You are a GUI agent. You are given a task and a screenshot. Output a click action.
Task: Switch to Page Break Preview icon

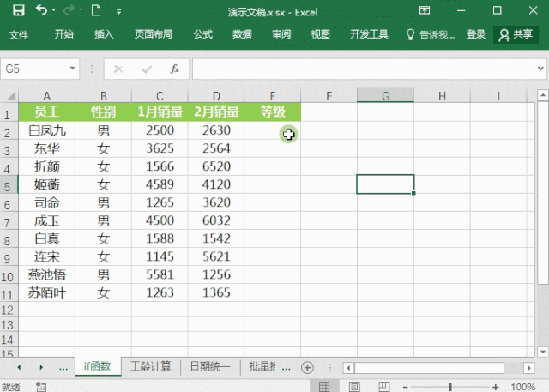383,386
